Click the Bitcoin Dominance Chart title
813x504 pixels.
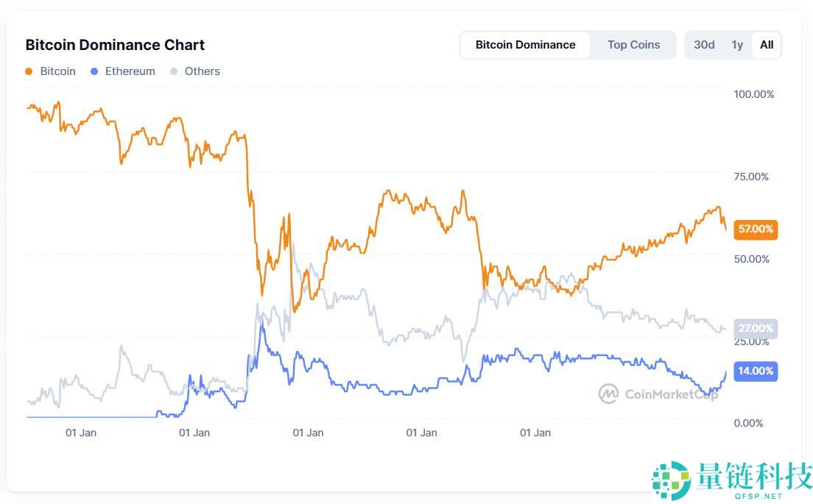click(115, 45)
